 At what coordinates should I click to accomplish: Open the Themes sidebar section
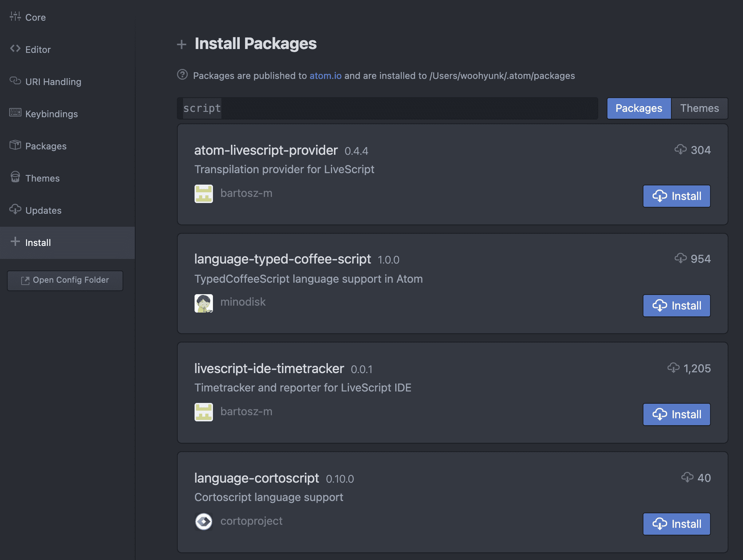click(67, 178)
